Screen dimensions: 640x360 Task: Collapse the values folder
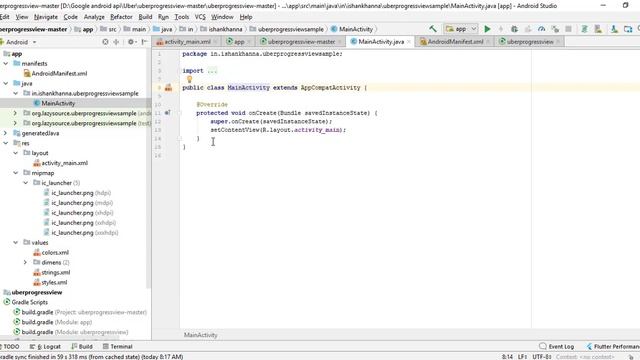coord(16,242)
